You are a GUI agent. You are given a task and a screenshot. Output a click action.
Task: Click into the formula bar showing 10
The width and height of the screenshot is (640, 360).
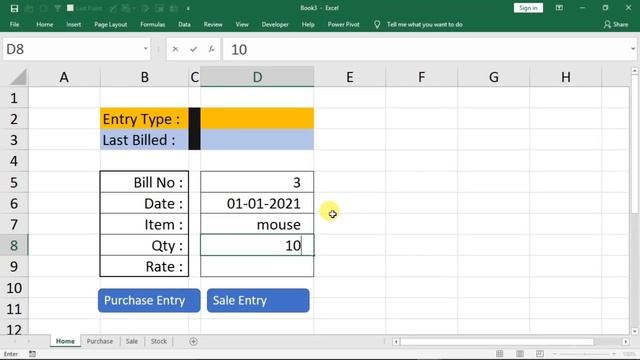point(426,49)
